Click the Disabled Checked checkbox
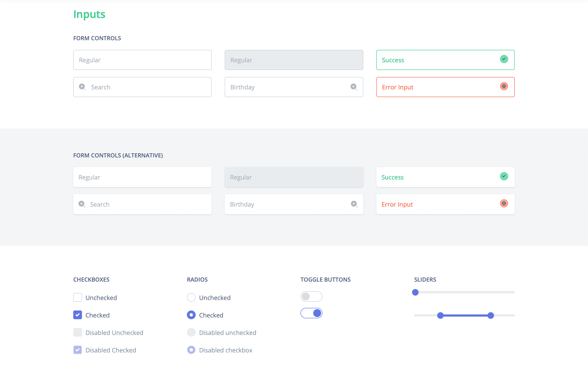Viewport: 588px width, 380px height. click(x=77, y=350)
